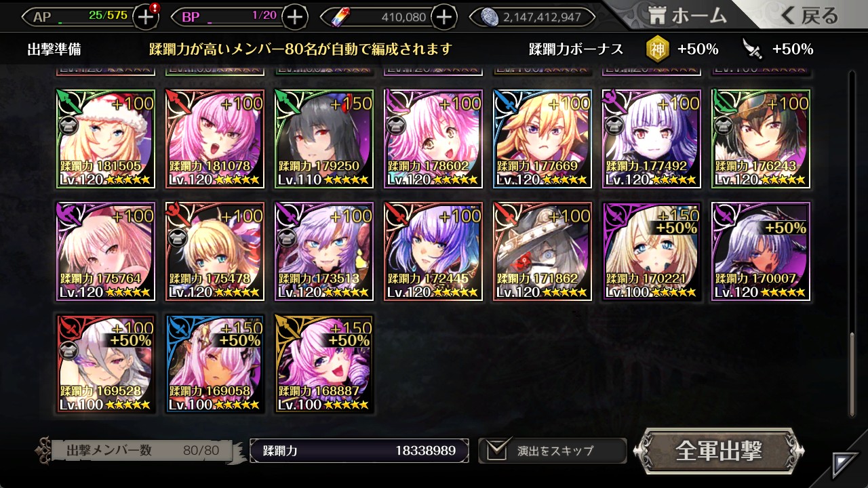Select the unit card with 蹂躙力 171862
Screen dimensions: 868x488
542,251
